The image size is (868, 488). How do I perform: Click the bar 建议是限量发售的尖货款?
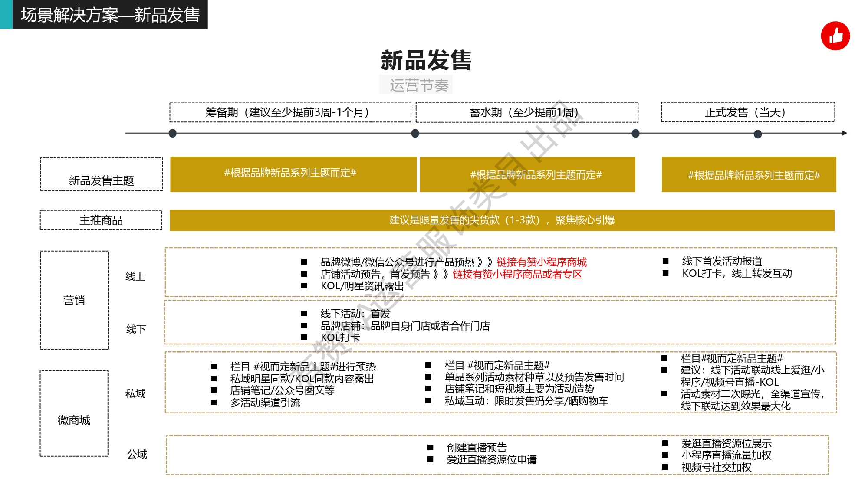[x=502, y=220]
